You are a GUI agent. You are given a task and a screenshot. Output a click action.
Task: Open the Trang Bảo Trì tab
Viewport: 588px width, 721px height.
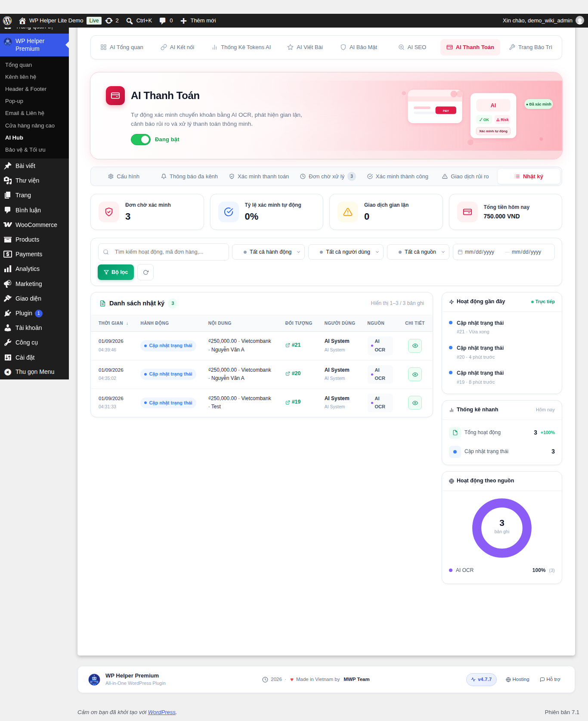pos(530,47)
